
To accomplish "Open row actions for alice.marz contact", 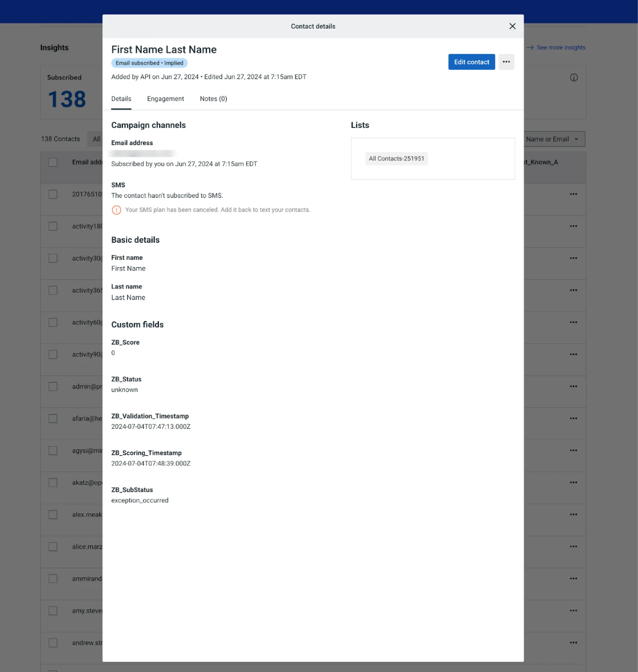I will (573, 546).
